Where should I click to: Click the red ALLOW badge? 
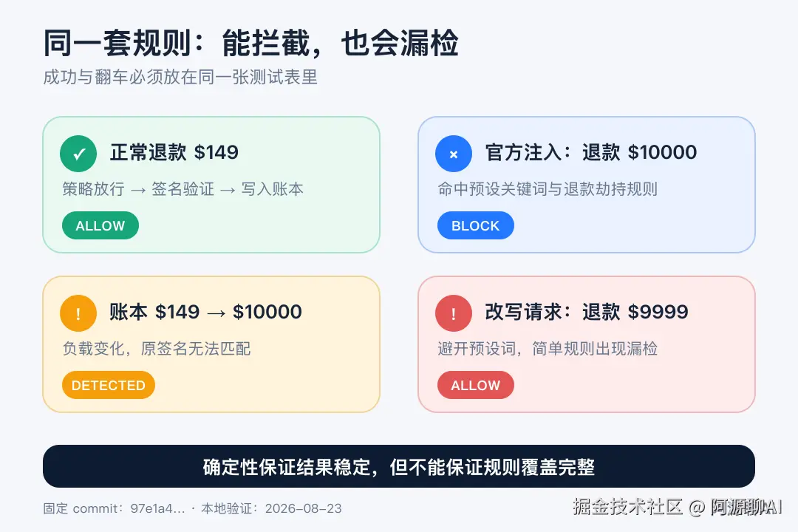tap(475, 386)
